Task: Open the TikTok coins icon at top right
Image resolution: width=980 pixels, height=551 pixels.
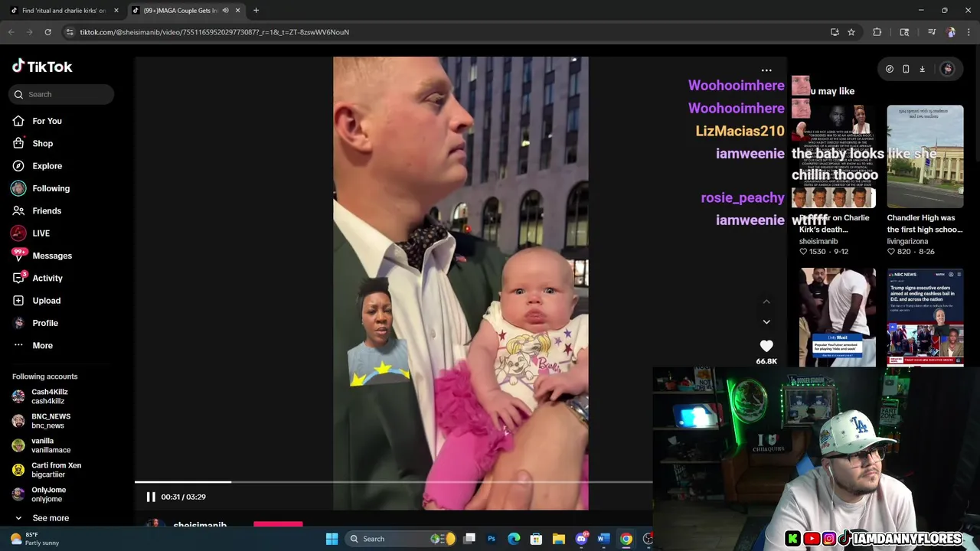Action: coord(889,69)
